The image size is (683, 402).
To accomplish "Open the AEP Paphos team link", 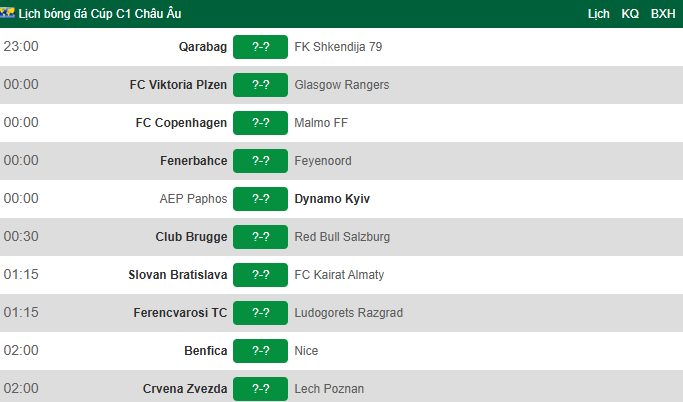I will (x=193, y=199).
